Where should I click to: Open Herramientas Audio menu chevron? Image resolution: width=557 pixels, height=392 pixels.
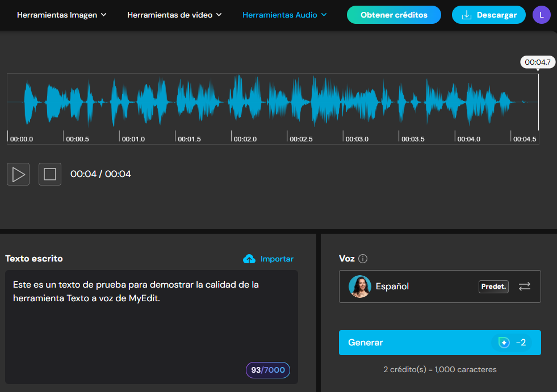click(324, 15)
